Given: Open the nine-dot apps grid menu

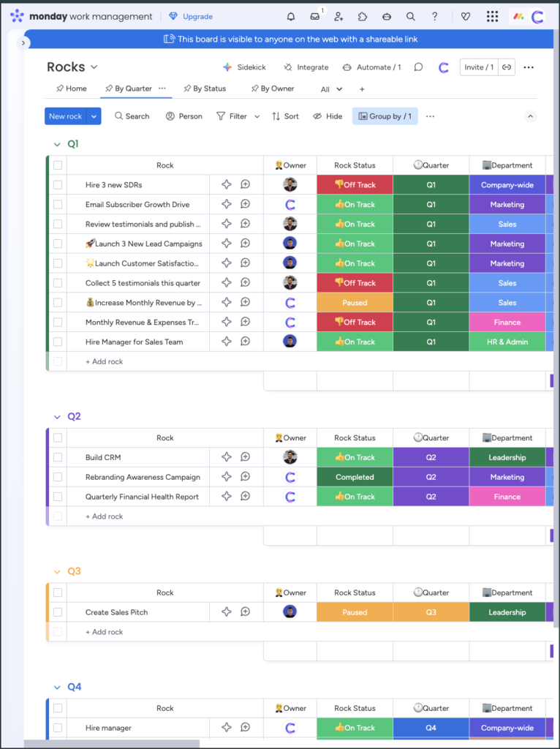Looking at the screenshot, I should 492,16.
